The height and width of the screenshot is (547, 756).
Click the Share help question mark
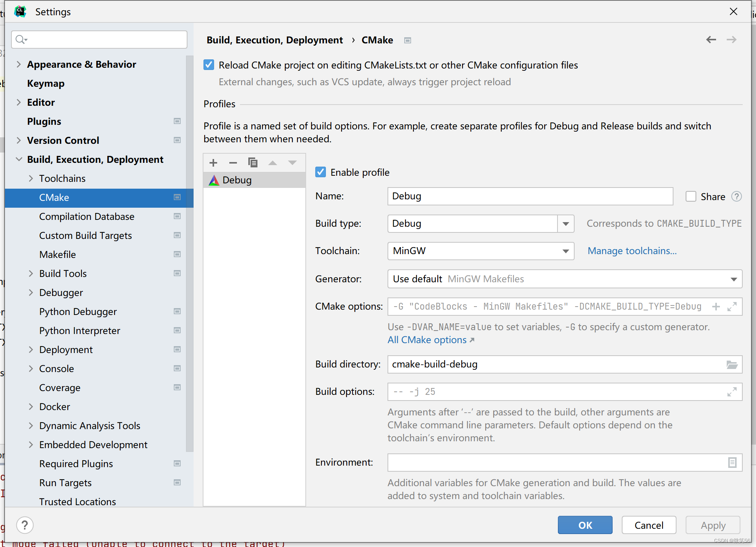(737, 197)
